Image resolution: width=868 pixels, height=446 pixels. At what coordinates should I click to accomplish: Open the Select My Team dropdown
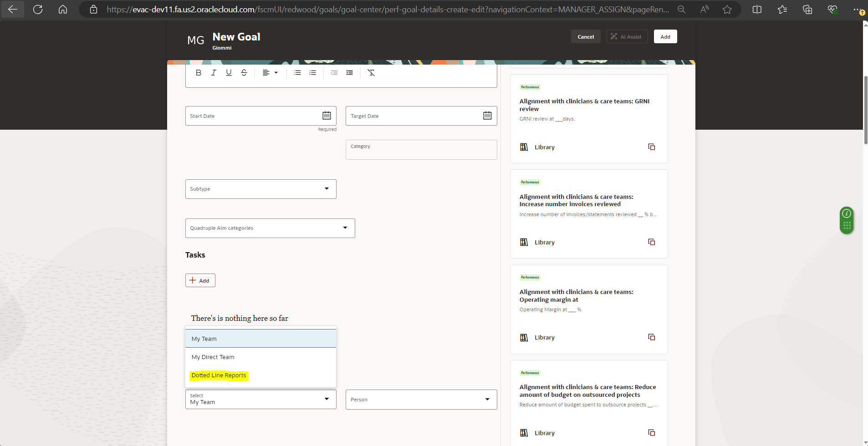[261, 399]
